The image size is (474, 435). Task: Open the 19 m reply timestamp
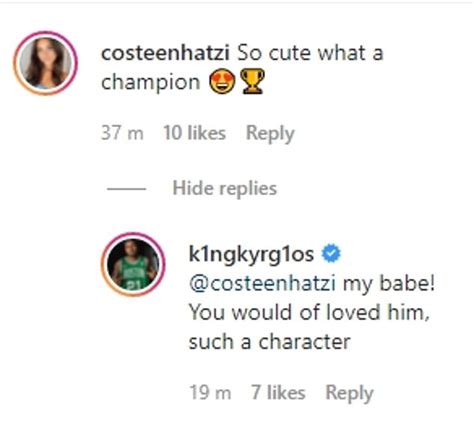coord(210,393)
